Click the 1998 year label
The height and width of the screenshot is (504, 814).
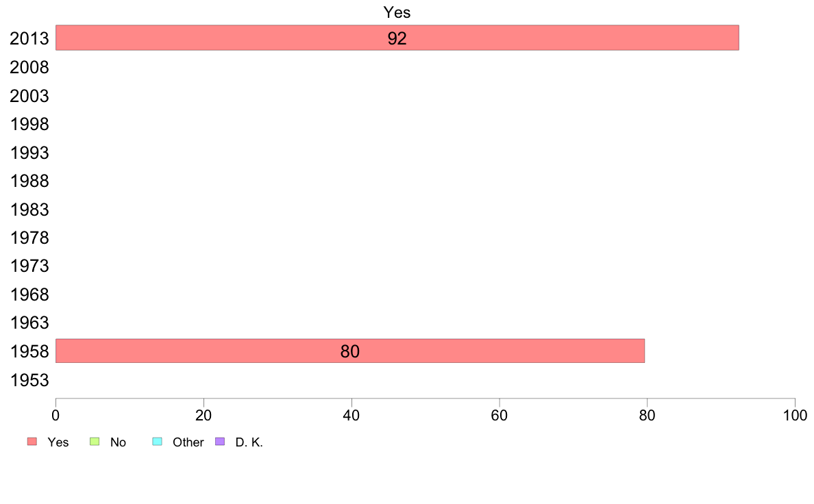[29, 124]
